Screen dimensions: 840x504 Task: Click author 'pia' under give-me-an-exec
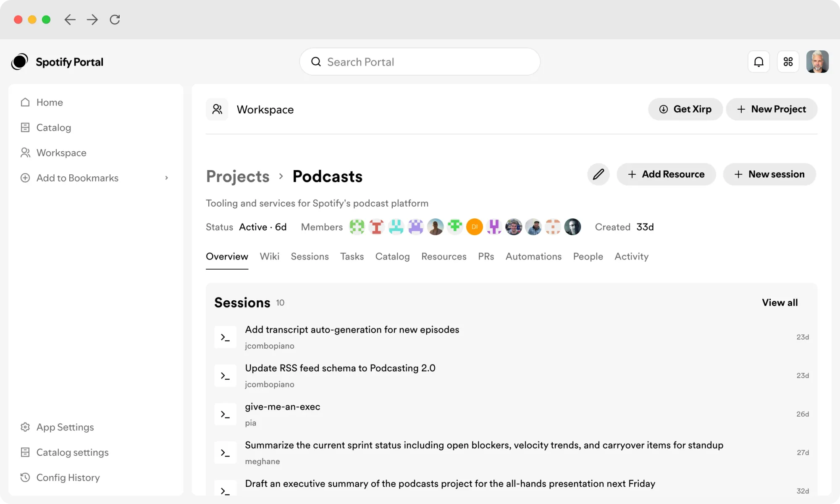point(251,423)
